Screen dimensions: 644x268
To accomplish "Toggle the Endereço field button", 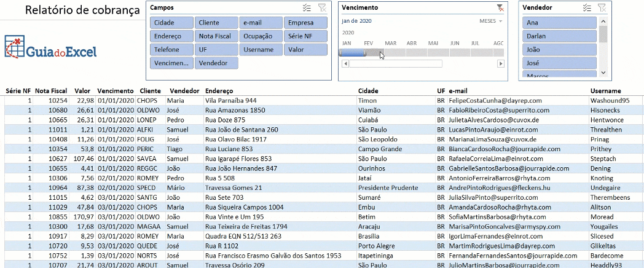I will [x=171, y=36].
